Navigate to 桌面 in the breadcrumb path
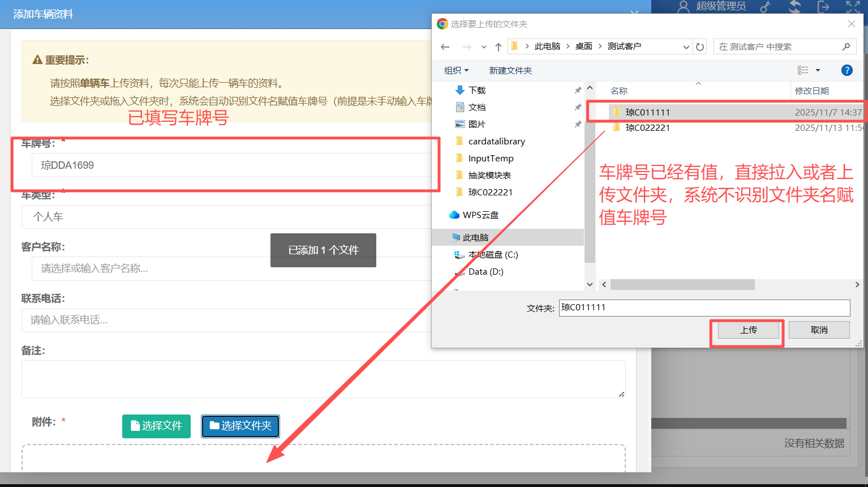This screenshot has height=487, width=868. tap(585, 46)
